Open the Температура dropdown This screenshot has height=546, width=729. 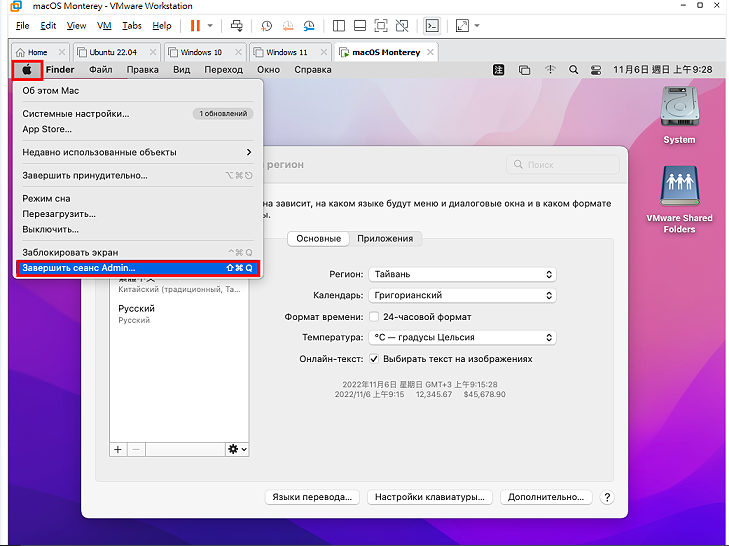(x=462, y=338)
